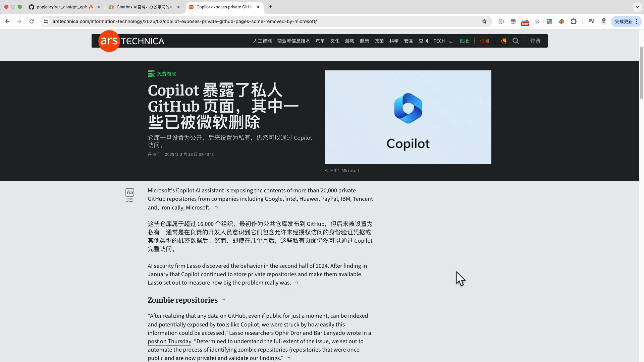Screen dimensions: 644x362
Task: Open the 健康 nav section
Action: [x=364, y=41]
